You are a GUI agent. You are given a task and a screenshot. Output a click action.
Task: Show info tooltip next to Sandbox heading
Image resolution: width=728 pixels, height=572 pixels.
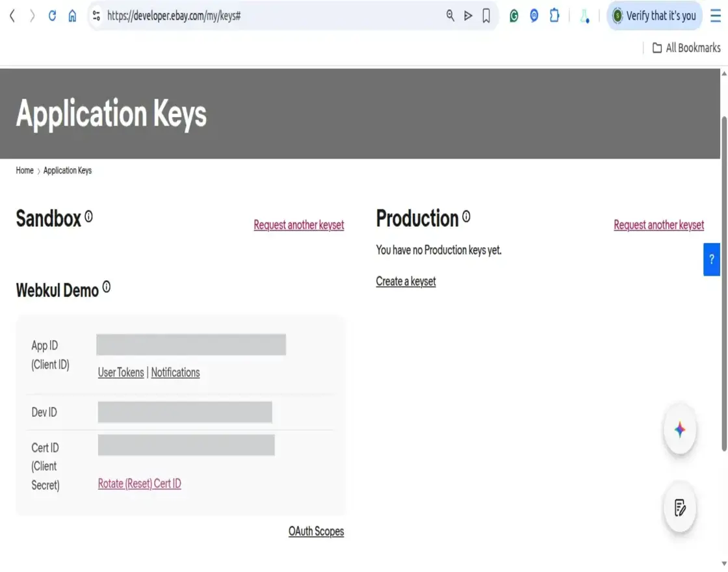pos(88,216)
